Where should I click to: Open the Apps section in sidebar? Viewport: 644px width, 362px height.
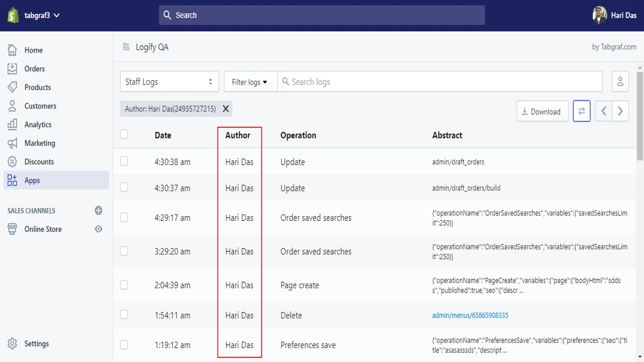[x=32, y=180]
